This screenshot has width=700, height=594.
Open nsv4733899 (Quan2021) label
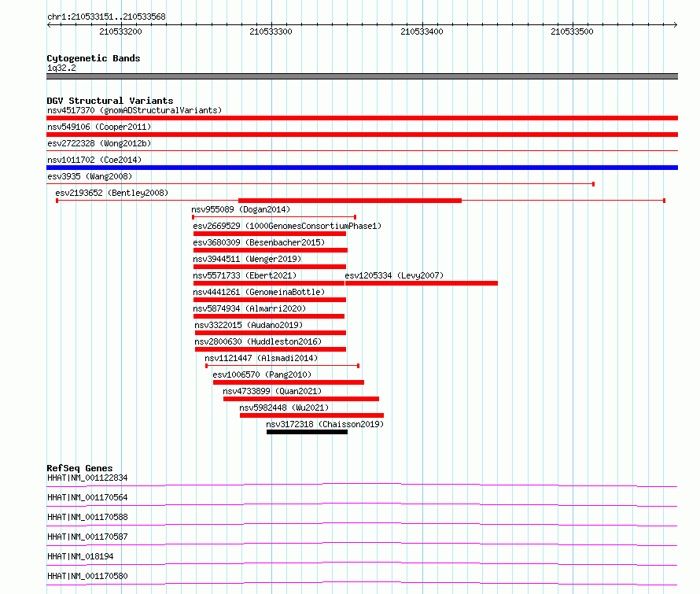[272, 391]
